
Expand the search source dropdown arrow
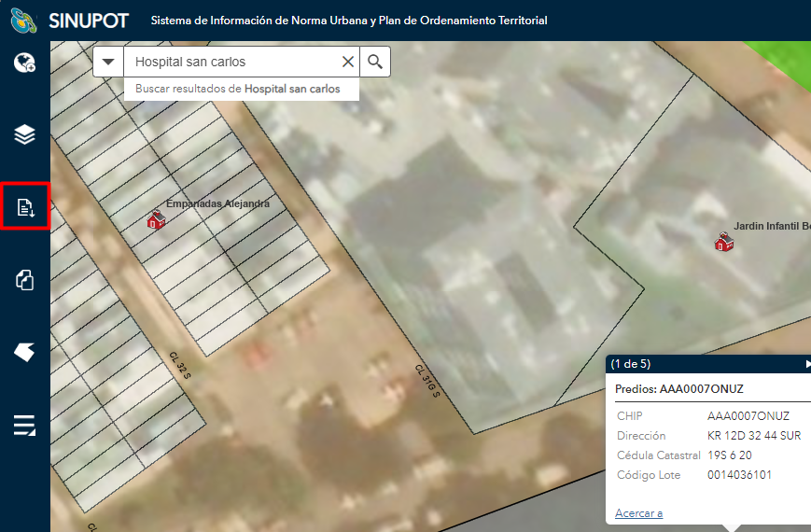click(109, 62)
